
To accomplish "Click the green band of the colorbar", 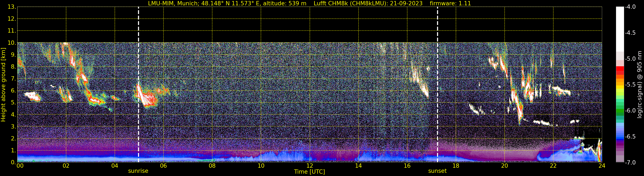I will (x=620, y=111).
